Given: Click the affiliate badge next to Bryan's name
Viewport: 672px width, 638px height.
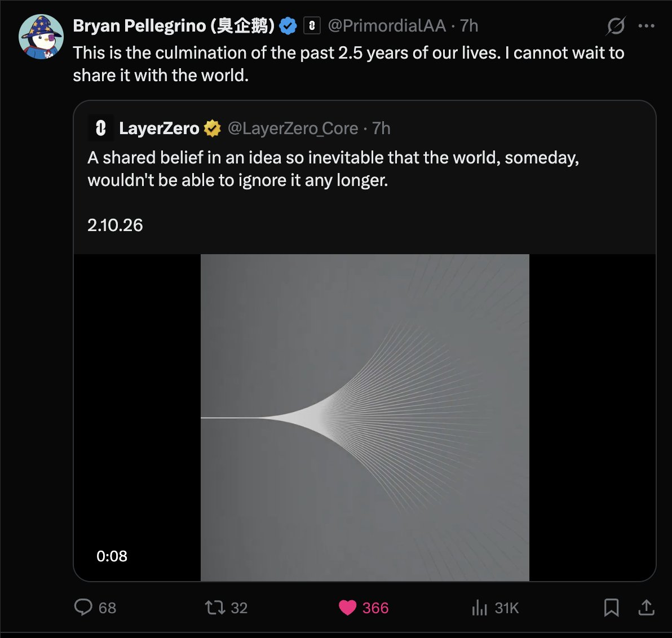Looking at the screenshot, I should tap(310, 25).
